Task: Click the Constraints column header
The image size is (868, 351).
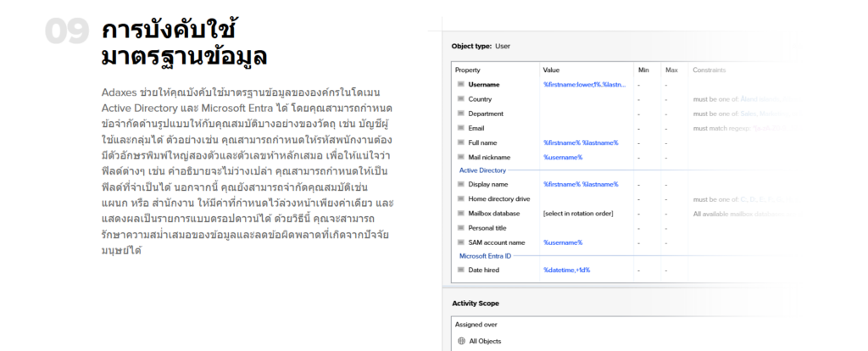Action: 709,70
